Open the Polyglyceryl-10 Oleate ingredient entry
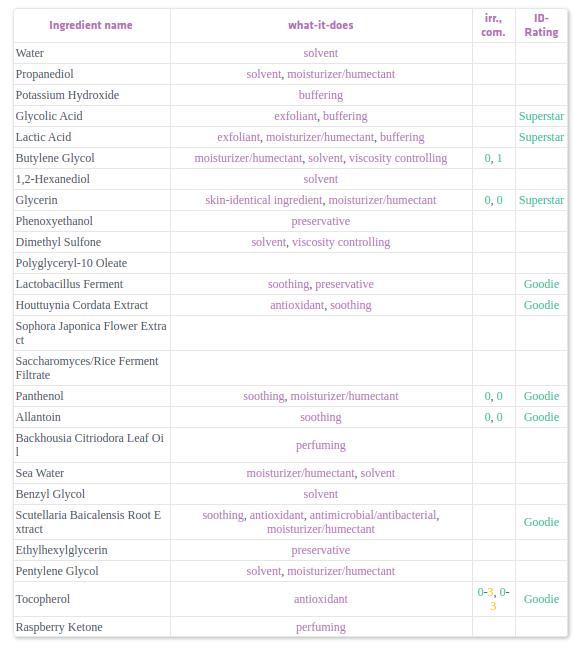The height and width of the screenshot is (655, 580). tap(71, 263)
